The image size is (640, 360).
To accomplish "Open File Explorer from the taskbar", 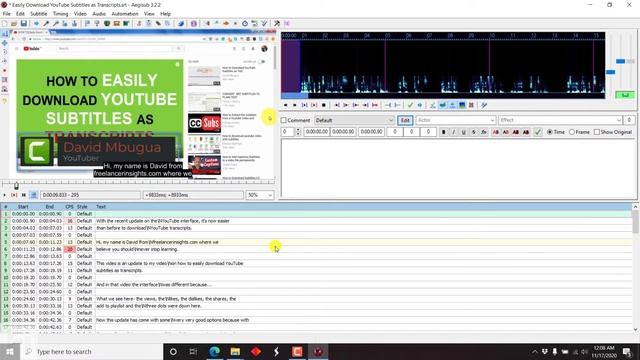I will (x=235, y=351).
